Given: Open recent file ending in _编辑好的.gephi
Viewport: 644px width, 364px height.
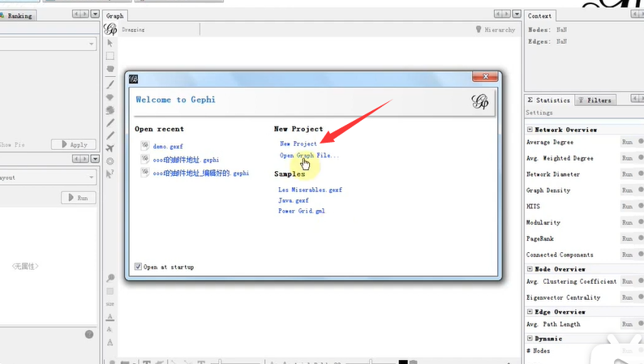Looking at the screenshot, I should (x=201, y=173).
